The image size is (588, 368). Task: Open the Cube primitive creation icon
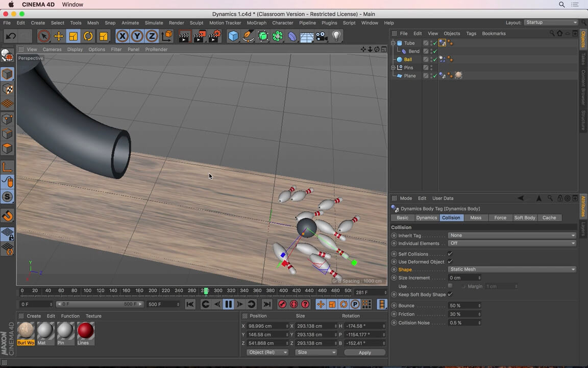(x=233, y=36)
